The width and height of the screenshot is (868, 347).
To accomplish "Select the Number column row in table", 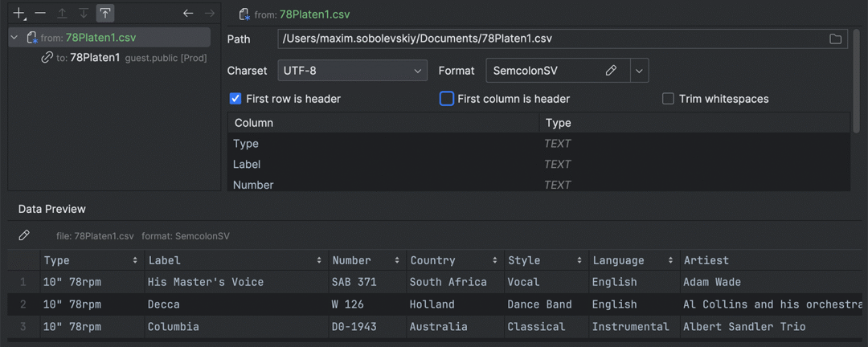I will [x=538, y=185].
